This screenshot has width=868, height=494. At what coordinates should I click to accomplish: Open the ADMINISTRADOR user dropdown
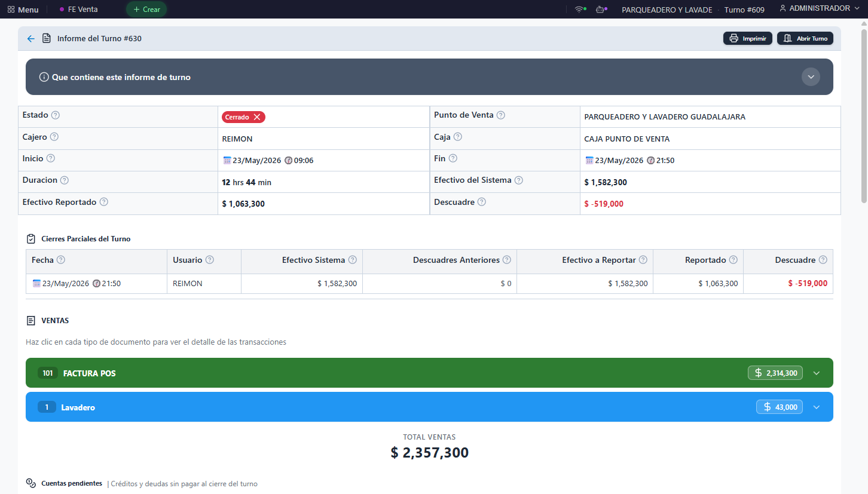pos(818,8)
